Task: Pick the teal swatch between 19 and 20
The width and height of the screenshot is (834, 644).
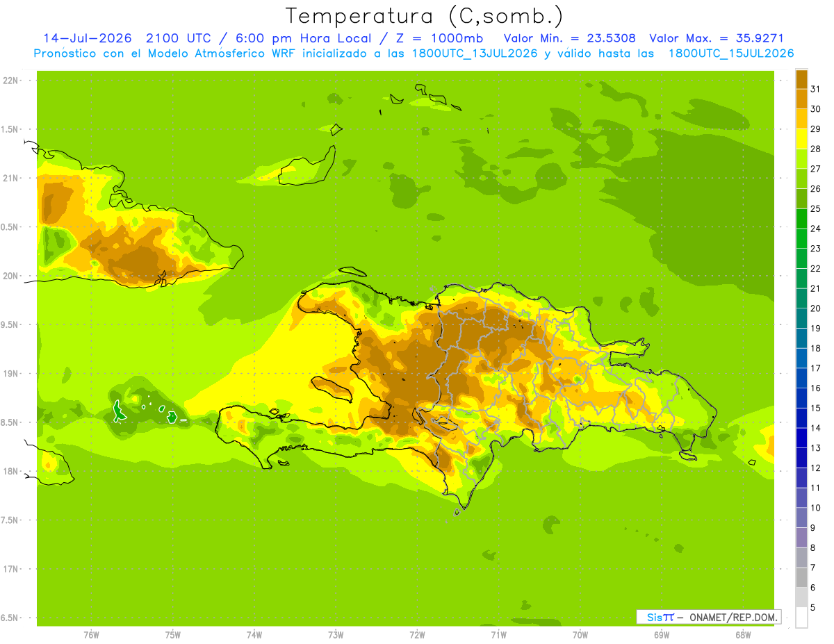Action: tap(801, 318)
